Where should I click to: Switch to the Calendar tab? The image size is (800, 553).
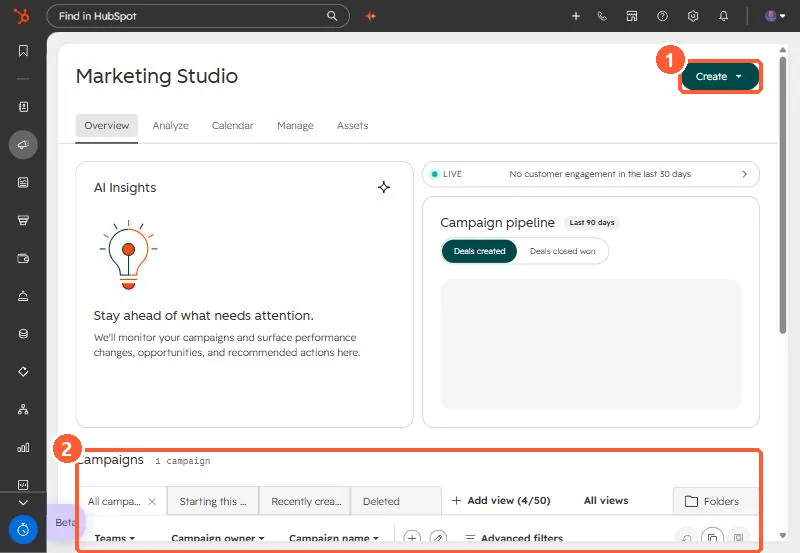(232, 125)
